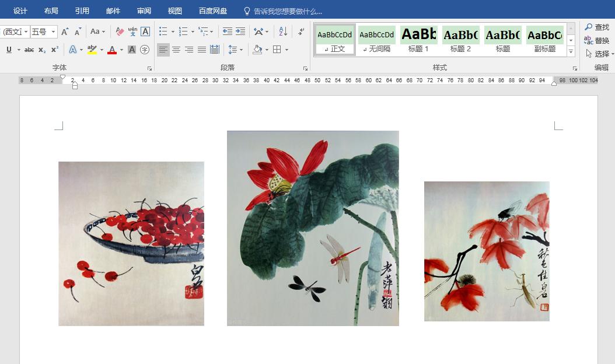The height and width of the screenshot is (364, 615).
Task: Switch to the 布局 tab
Action: point(51,11)
